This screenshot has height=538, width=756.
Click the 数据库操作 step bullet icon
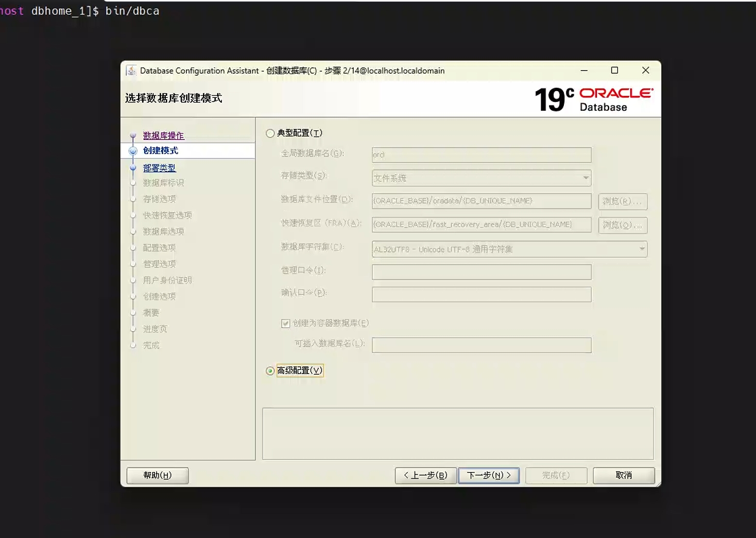(133, 136)
